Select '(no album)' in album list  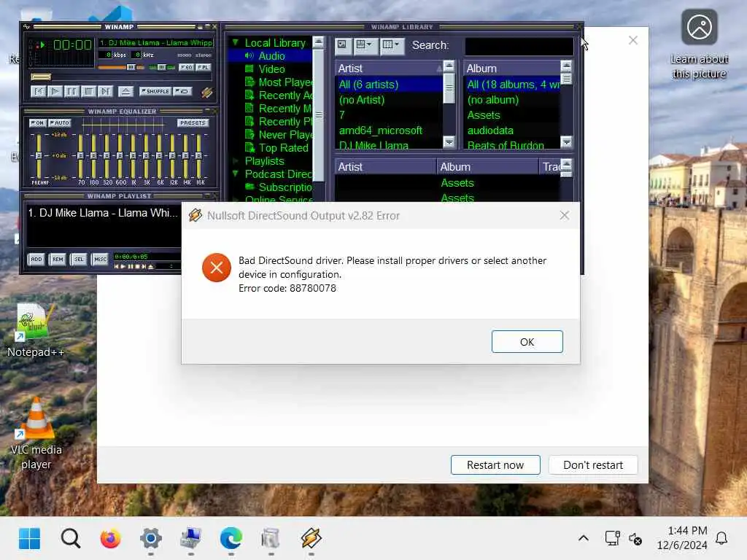point(512,100)
